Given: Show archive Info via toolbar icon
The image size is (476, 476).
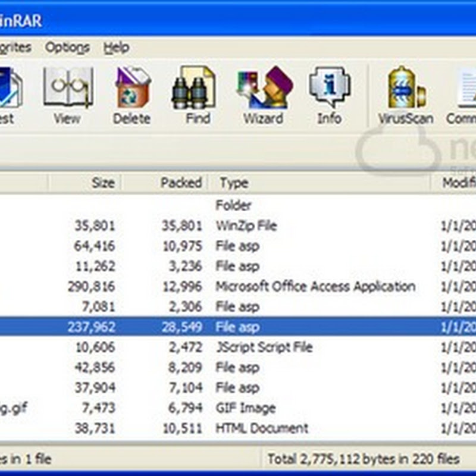Looking at the screenshot, I should coord(330,87).
